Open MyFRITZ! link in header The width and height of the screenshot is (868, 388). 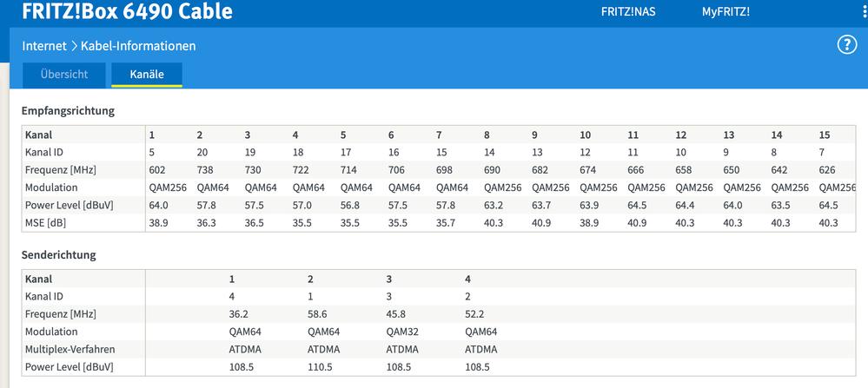(x=726, y=11)
